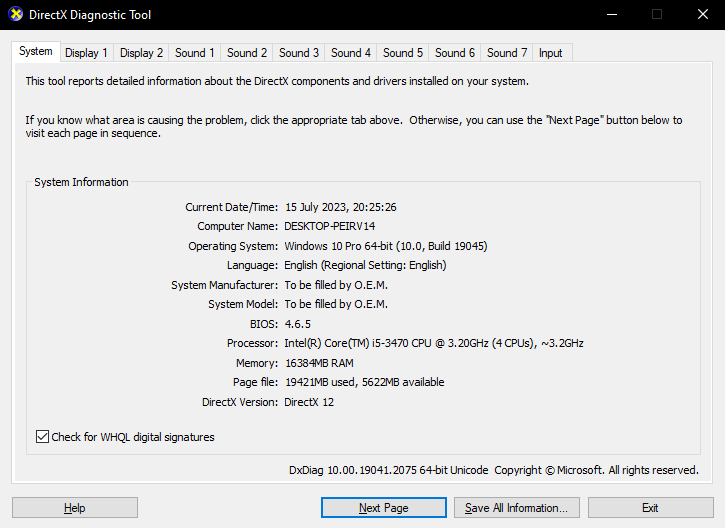Image resolution: width=725 pixels, height=528 pixels.
Task: Click the Exit button
Action: [x=650, y=508]
